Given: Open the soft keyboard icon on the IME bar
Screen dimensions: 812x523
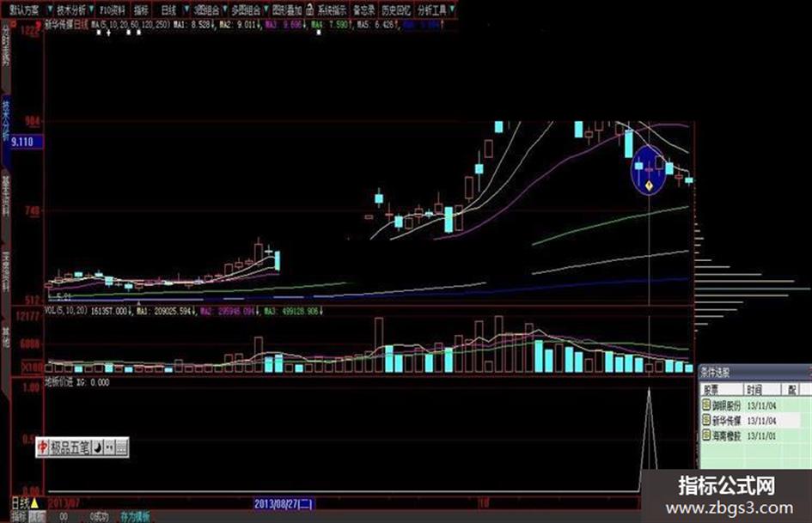Looking at the screenshot, I should pyautogui.click(x=121, y=447).
